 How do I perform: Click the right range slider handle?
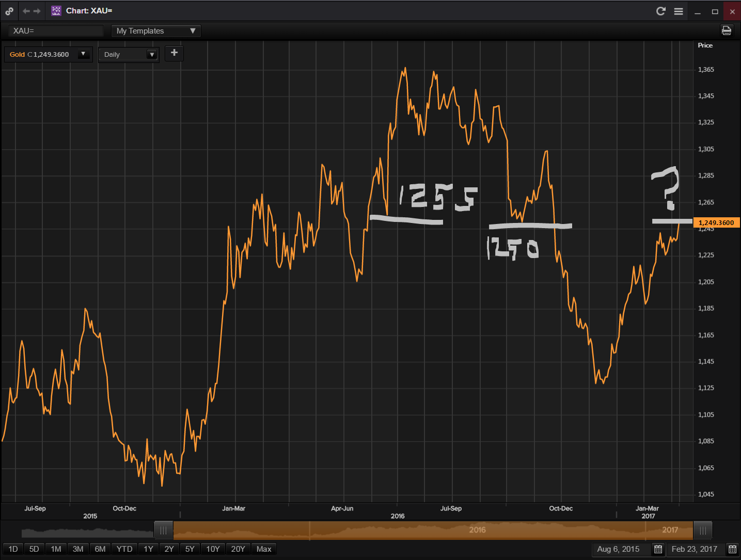[x=703, y=531]
